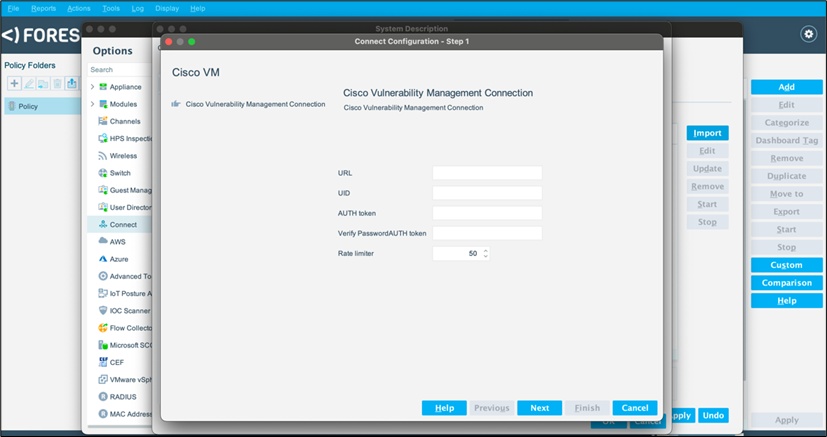Click the Advanced Tools icon in Options
The height and width of the screenshot is (437, 827).
point(103,276)
